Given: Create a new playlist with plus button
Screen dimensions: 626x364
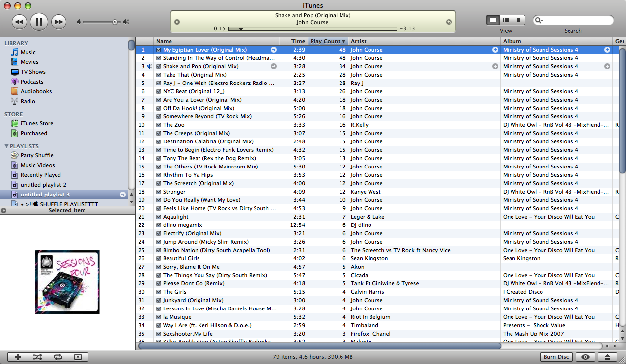Looking at the screenshot, I should pyautogui.click(x=18, y=357).
